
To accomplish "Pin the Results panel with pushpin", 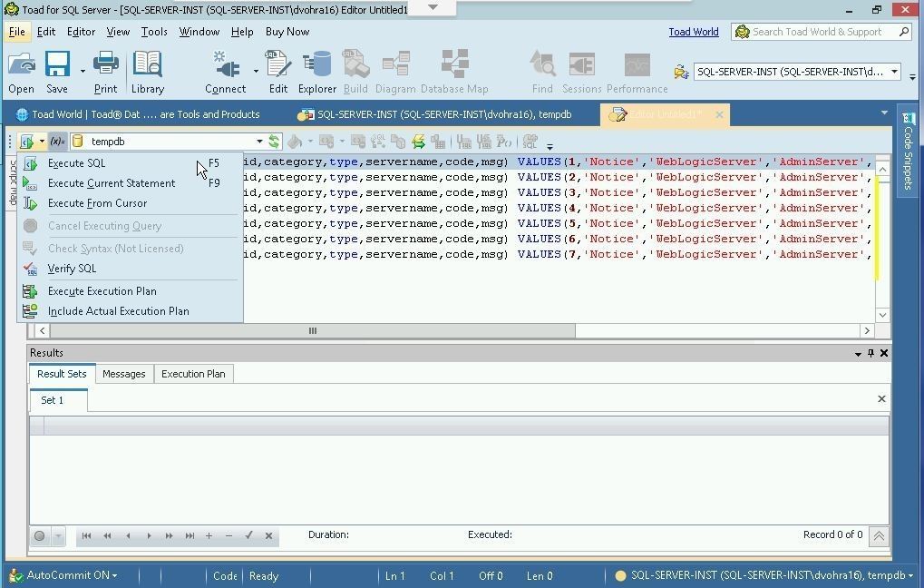I will [871, 353].
